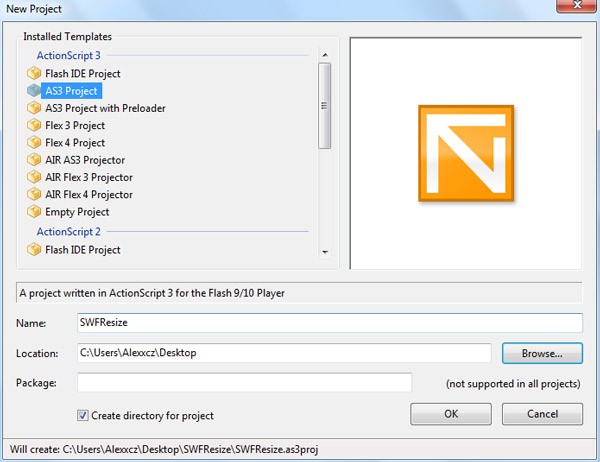Click the AIR Flex 3 Projector icon
The height and width of the screenshot is (462, 600).
pyautogui.click(x=34, y=177)
